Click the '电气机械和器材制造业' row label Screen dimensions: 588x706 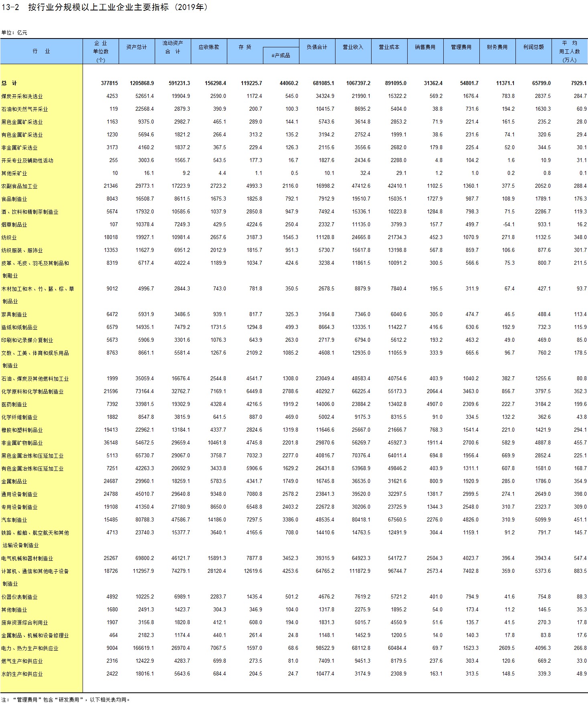pyautogui.click(x=27, y=558)
